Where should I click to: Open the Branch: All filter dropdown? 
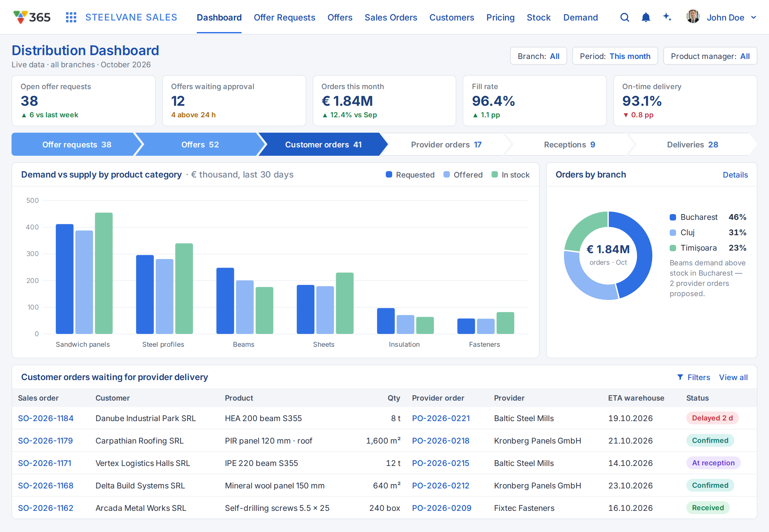coord(538,56)
